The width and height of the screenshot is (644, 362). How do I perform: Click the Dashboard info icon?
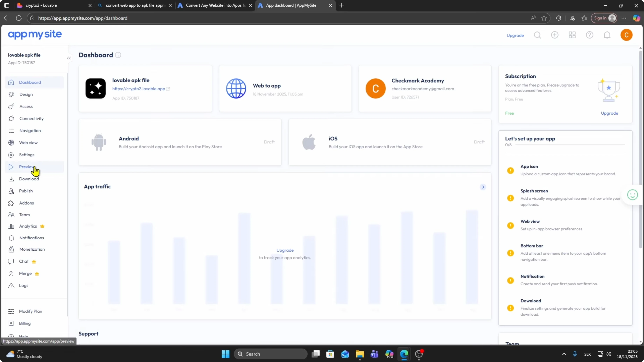pyautogui.click(x=118, y=55)
